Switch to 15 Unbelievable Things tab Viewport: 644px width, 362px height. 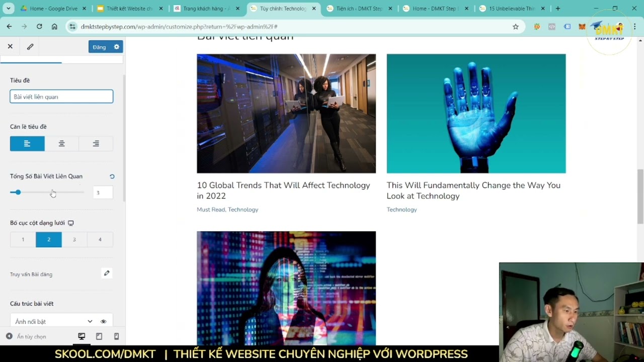pyautogui.click(x=511, y=9)
